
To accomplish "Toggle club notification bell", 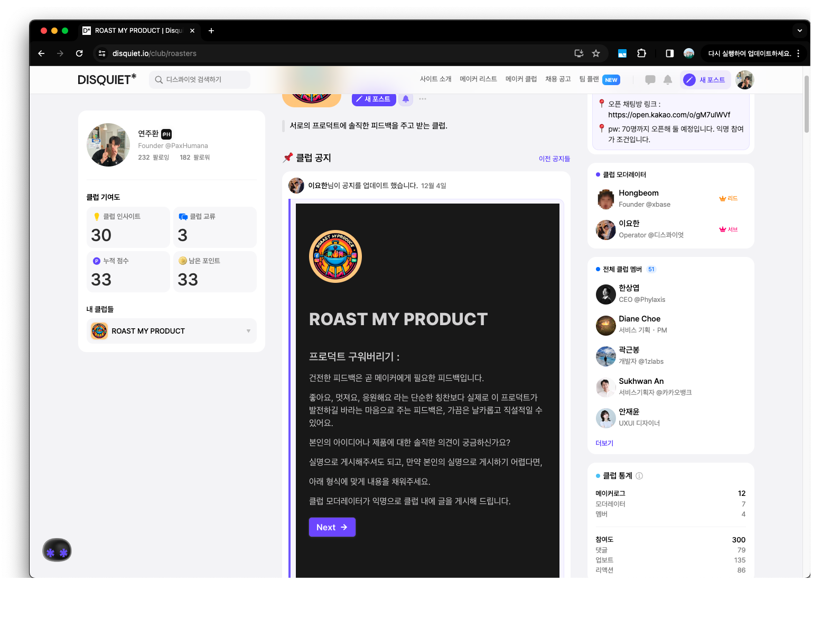I will click(x=406, y=99).
